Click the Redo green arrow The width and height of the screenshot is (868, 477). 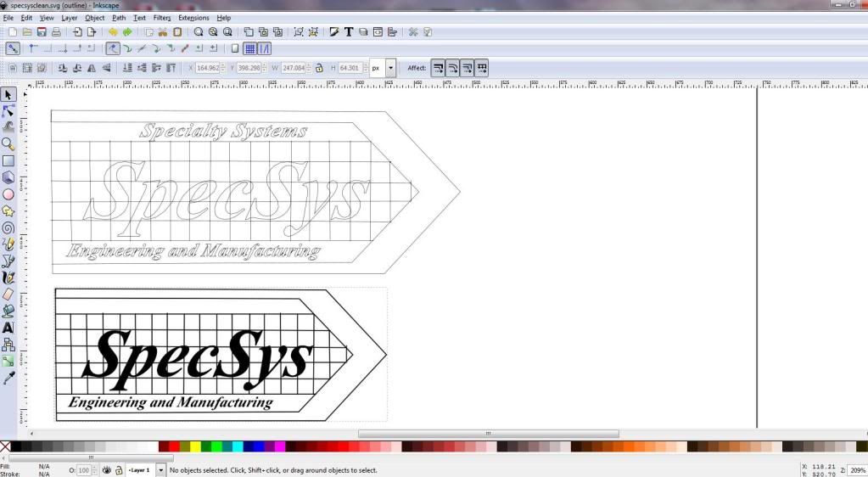point(127,32)
